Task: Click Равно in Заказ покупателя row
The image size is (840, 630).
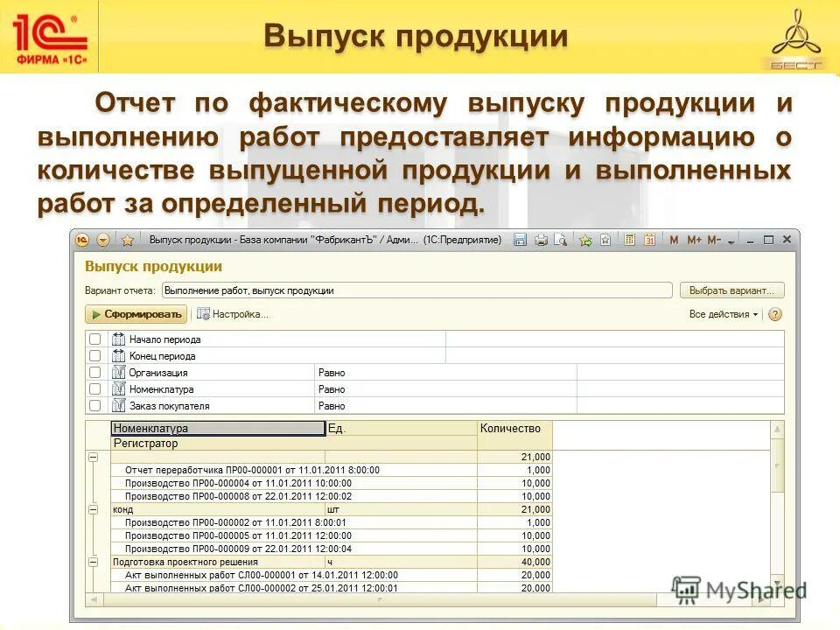Action: (332, 405)
